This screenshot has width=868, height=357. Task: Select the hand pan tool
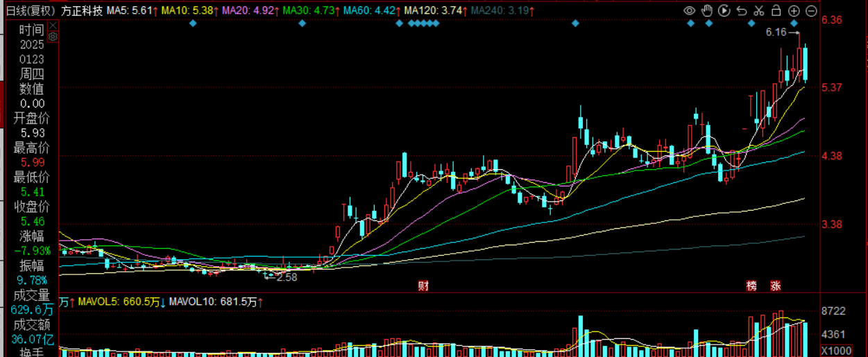[707, 10]
